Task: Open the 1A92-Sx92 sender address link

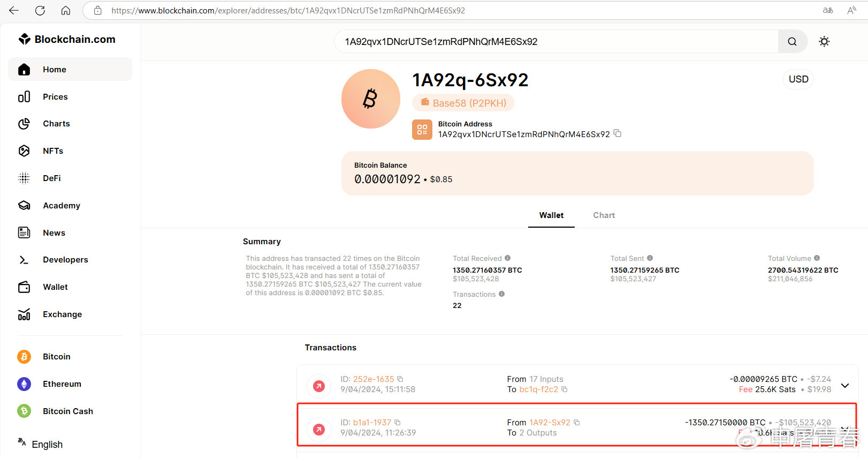Action: pos(550,423)
